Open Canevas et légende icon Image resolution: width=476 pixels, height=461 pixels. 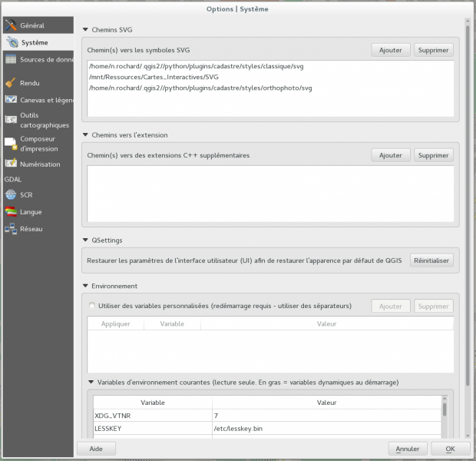tap(11, 99)
